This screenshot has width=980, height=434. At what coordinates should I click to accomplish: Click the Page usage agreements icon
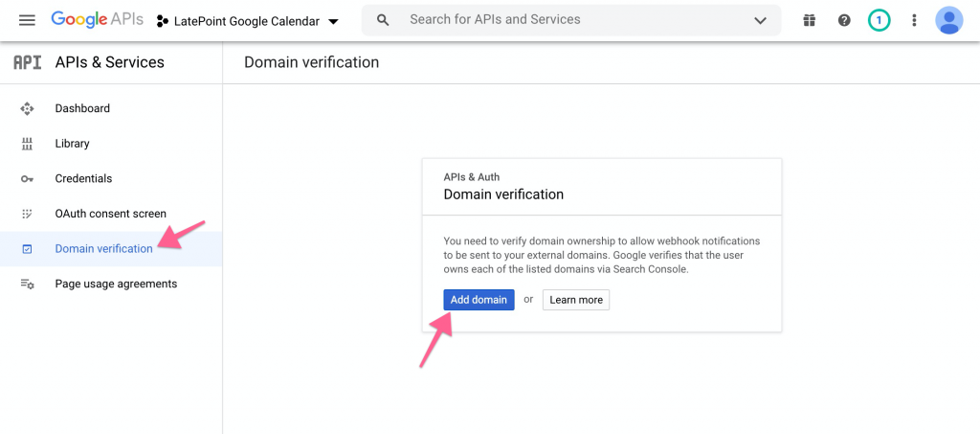[27, 284]
